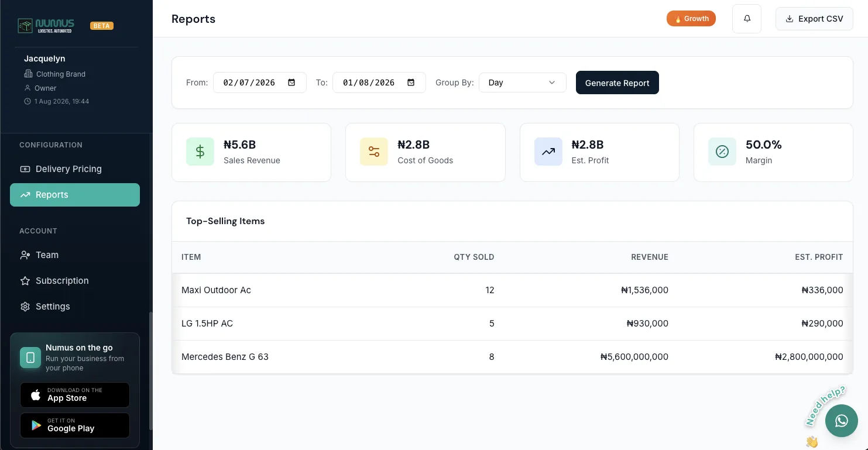The width and height of the screenshot is (868, 450).
Task: Open Delivery Pricing page
Action: [75, 169]
